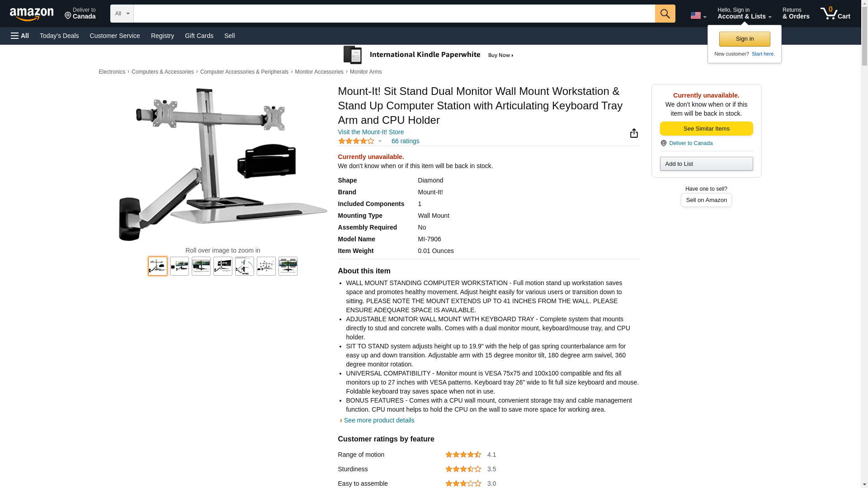868x488 pixels.
Task: Open Today's Deals in the nav bar
Action: click(59, 36)
